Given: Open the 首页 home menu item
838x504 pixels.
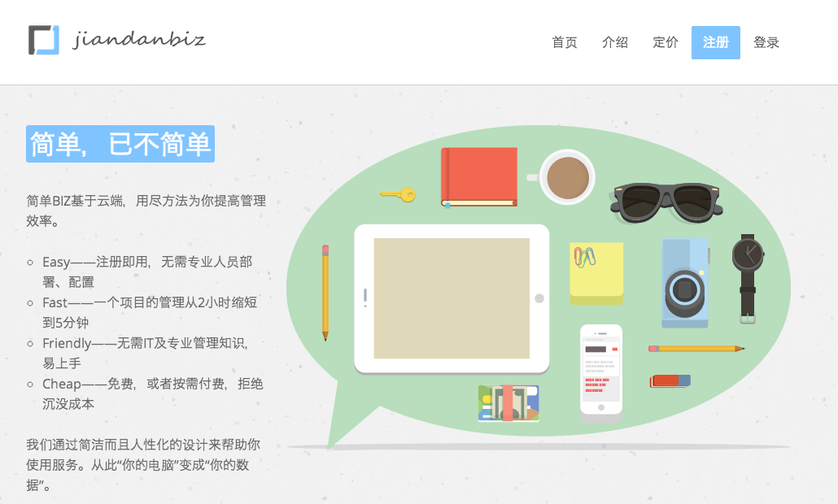Looking at the screenshot, I should pos(565,43).
